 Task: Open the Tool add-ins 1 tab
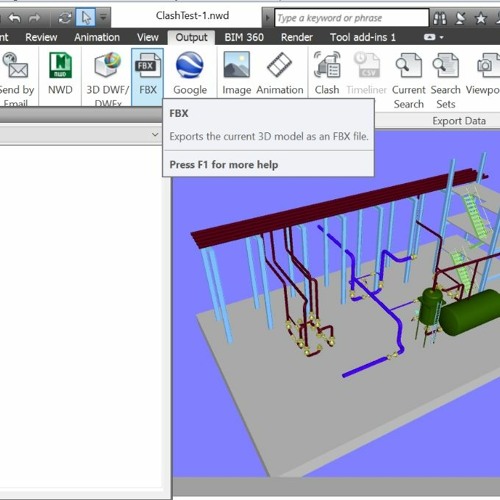[x=363, y=37]
